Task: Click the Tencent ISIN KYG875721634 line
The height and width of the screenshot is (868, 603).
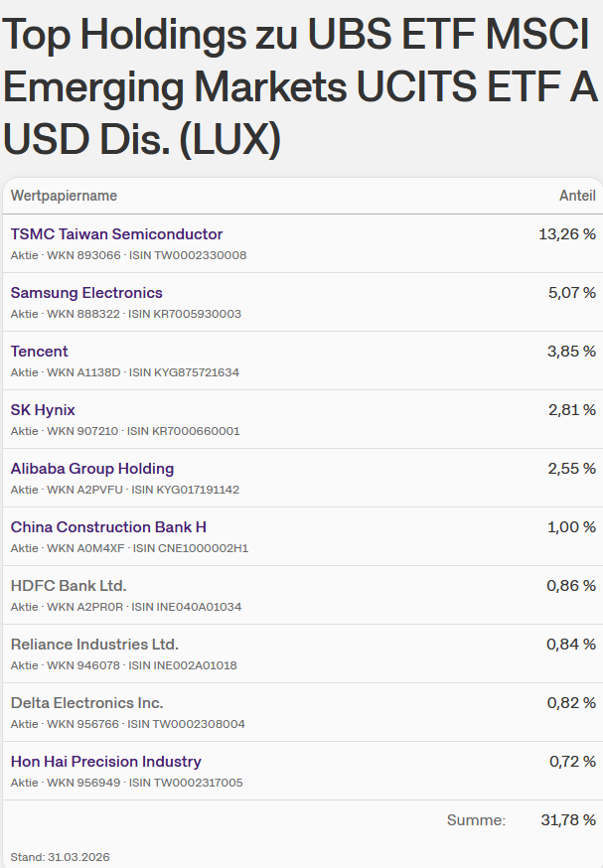Action: pos(124,372)
